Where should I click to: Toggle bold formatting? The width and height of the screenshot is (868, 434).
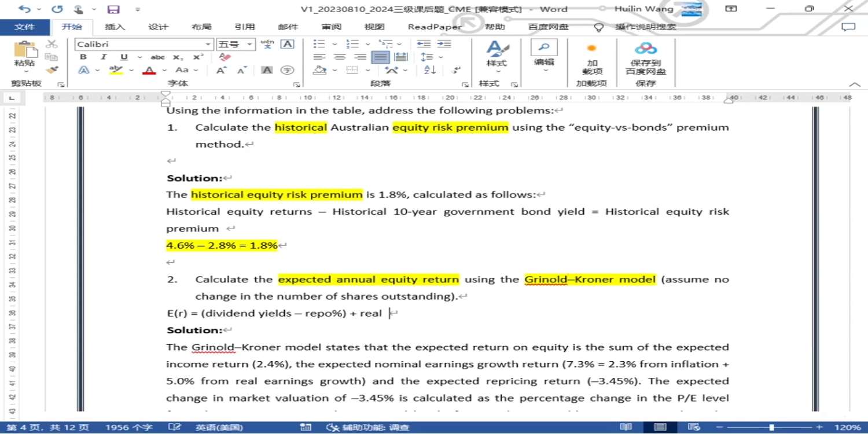coord(83,57)
